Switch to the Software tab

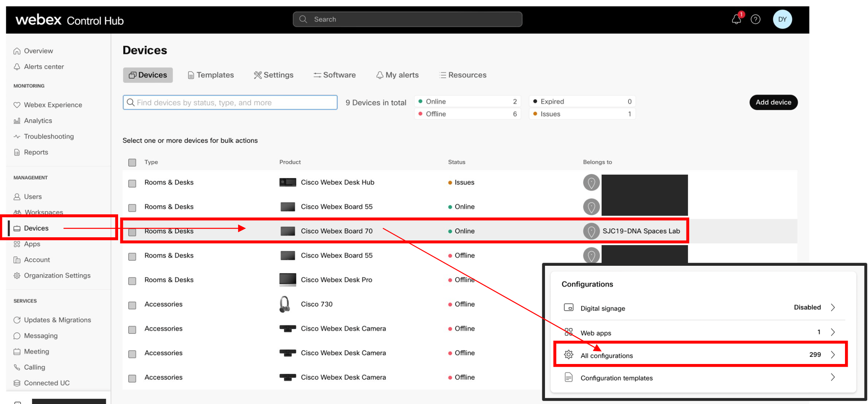point(335,75)
